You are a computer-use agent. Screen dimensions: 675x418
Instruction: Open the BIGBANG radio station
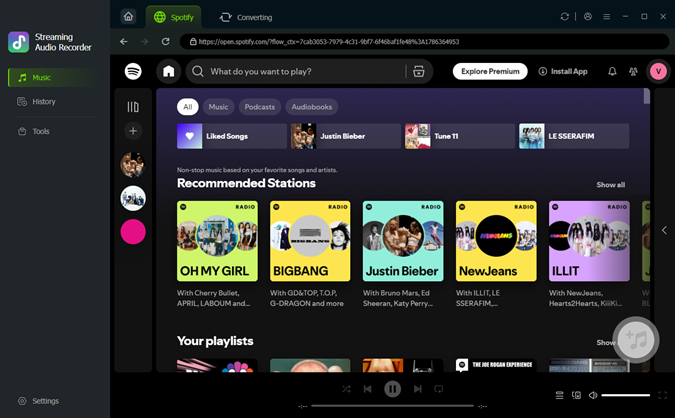click(x=310, y=241)
